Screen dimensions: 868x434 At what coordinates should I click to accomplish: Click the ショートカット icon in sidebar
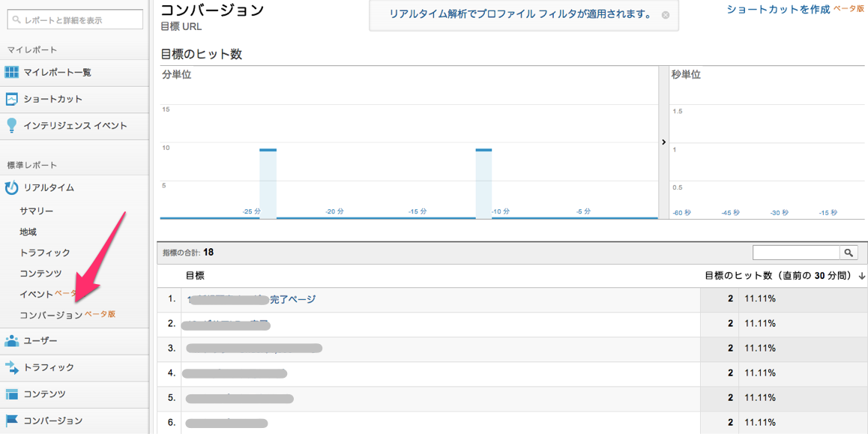[x=12, y=99]
